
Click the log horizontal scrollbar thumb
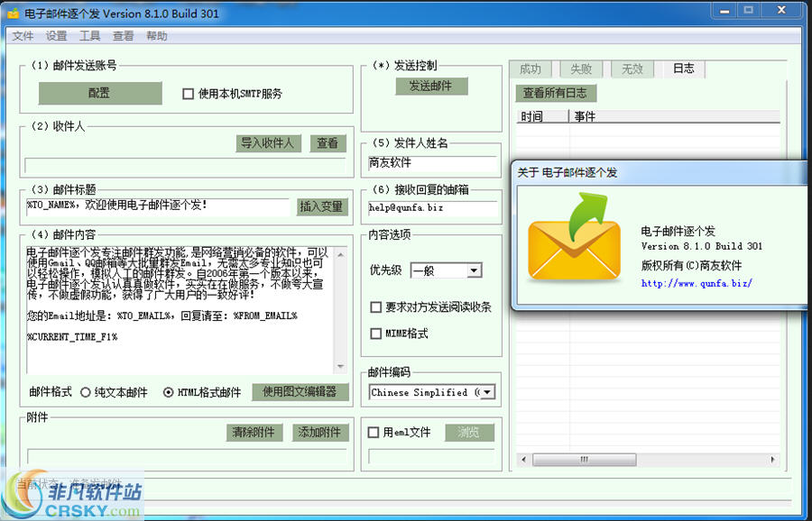pyautogui.click(x=584, y=460)
